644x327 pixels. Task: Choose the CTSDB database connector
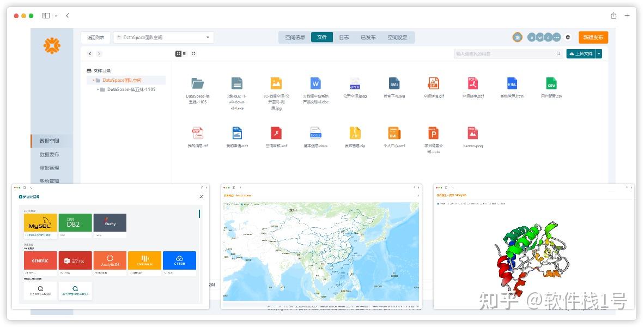[x=180, y=261]
